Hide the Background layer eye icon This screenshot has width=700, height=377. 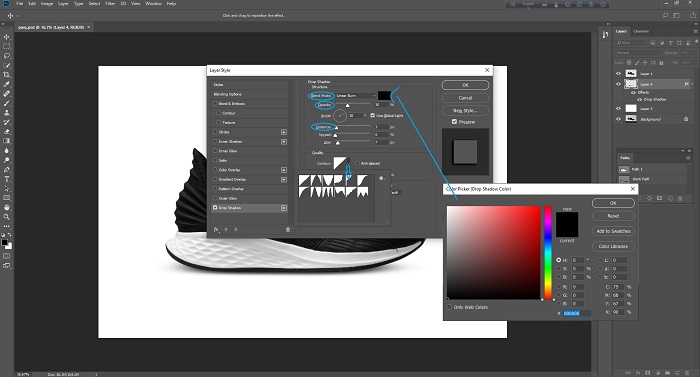pyautogui.click(x=618, y=119)
